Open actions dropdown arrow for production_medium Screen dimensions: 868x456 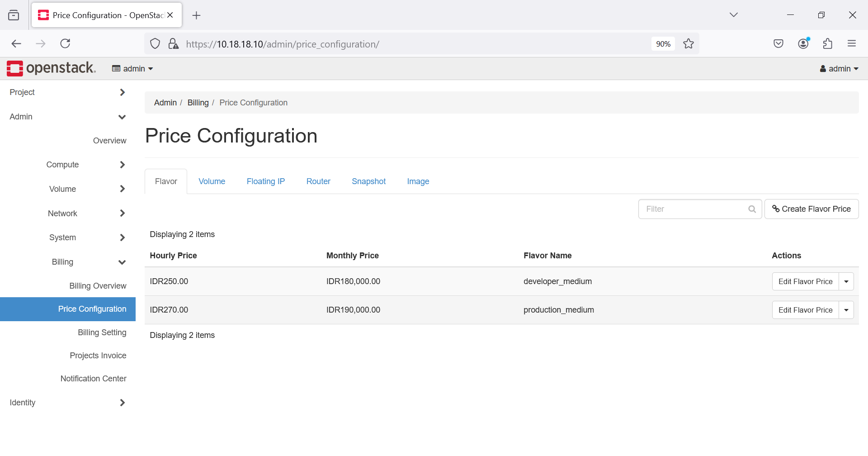[x=846, y=310]
